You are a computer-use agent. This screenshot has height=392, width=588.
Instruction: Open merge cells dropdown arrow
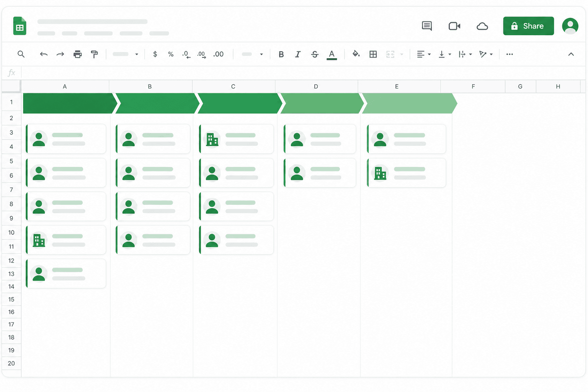pos(402,54)
